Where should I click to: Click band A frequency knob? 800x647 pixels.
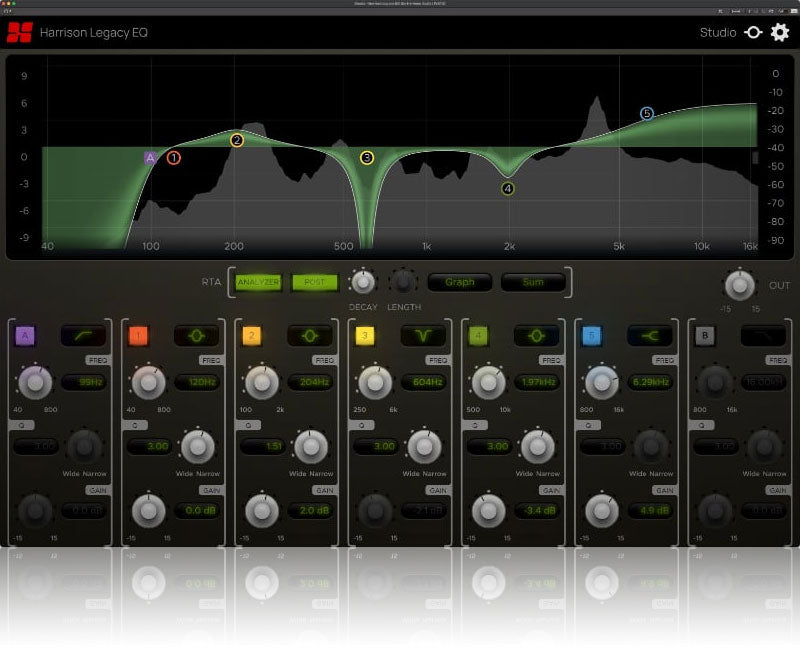[35, 383]
